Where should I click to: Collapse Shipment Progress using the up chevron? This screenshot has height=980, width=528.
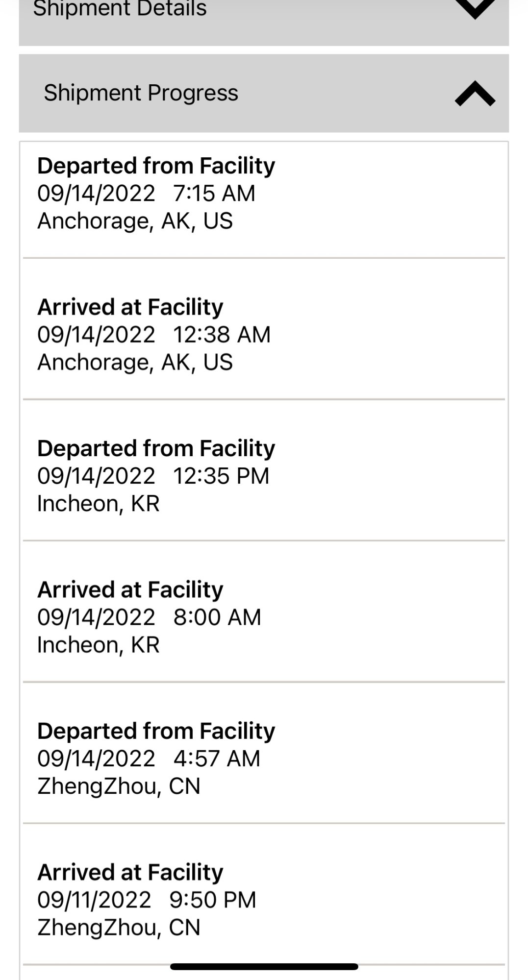[x=475, y=94]
